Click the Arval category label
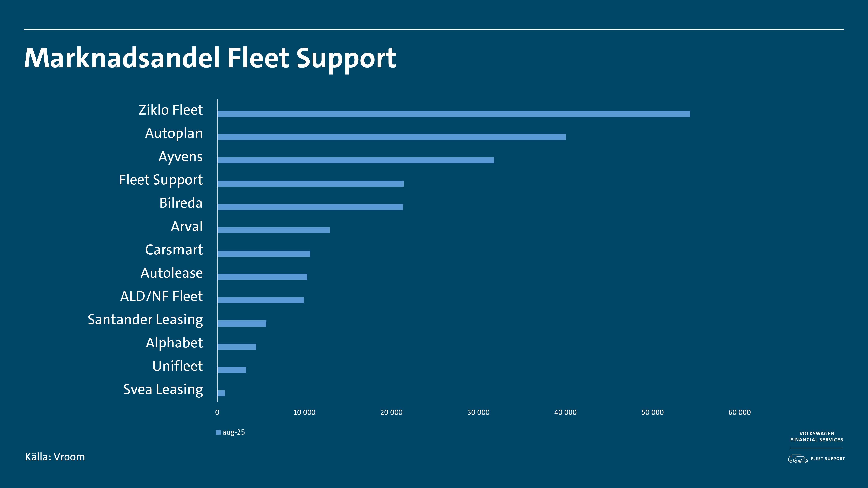868x488 pixels. [187, 226]
